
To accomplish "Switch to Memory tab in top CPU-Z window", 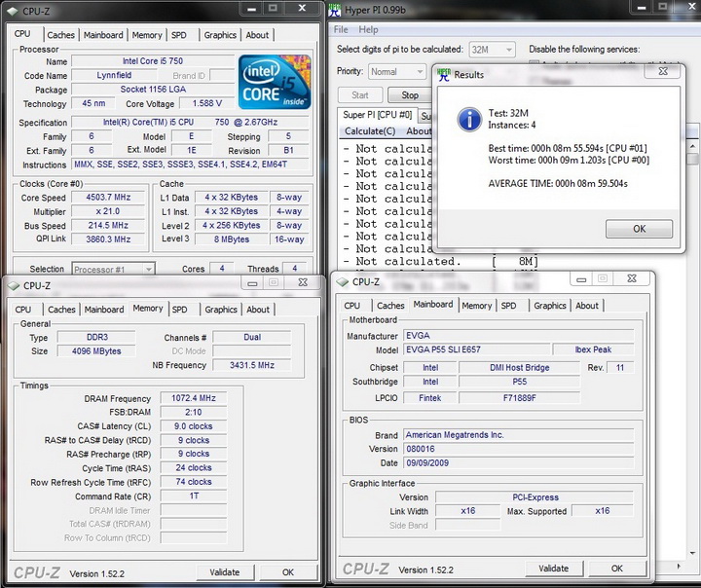I will pos(147,35).
